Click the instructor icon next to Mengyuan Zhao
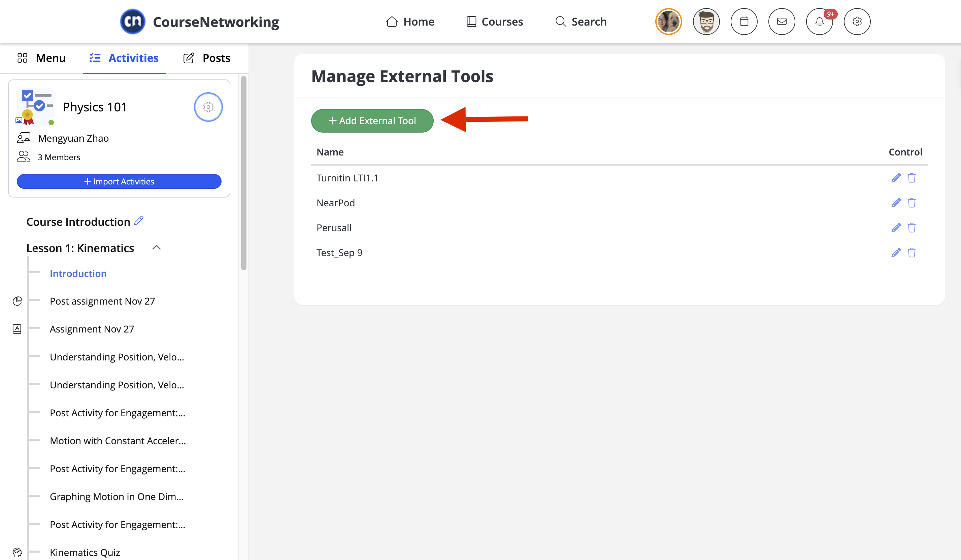 click(24, 138)
